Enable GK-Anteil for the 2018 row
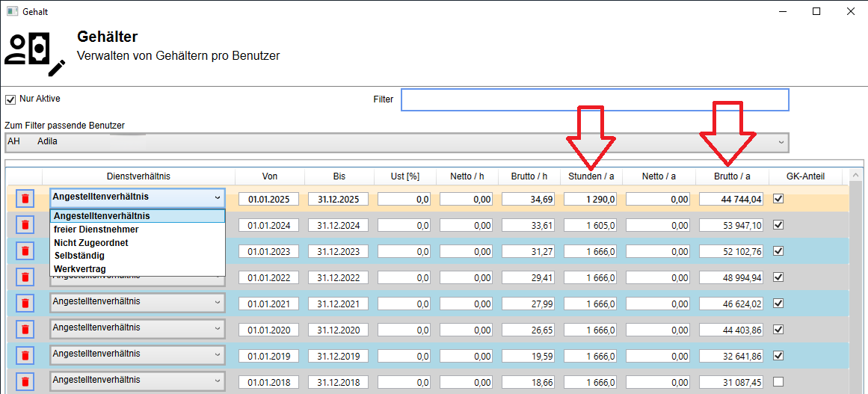The width and height of the screenshot is (868, 394). tap(778, 382)
